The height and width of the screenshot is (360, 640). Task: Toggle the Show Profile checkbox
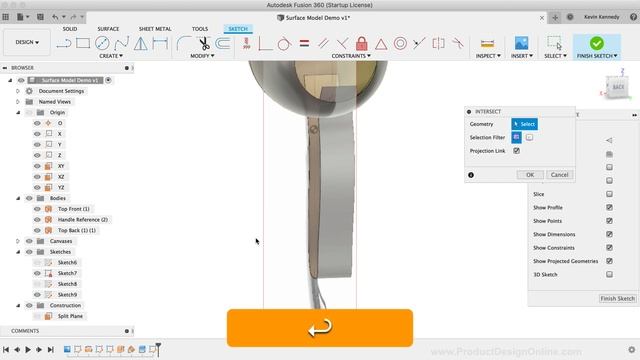pyautogui.click(x=609, y=207)
